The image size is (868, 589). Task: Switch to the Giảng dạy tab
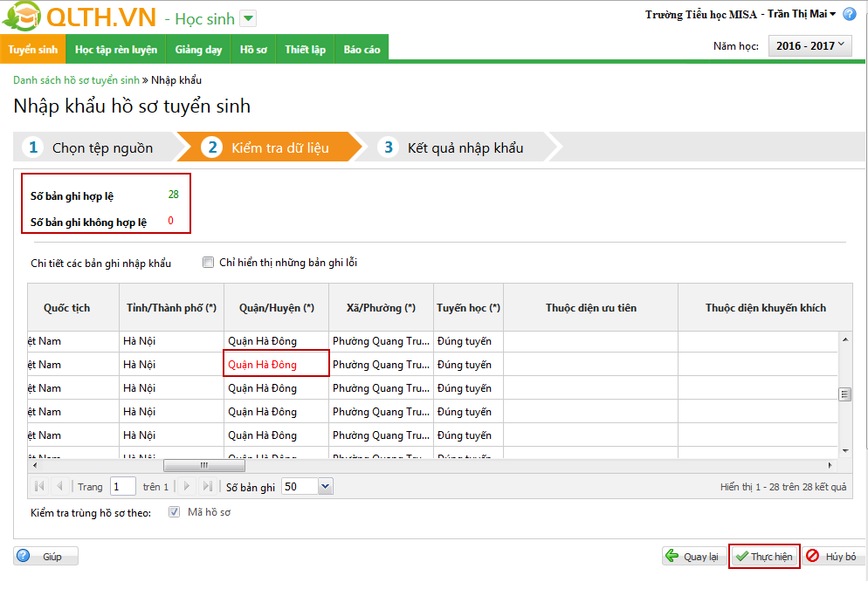pyautogui.click(x=199, y=49)
